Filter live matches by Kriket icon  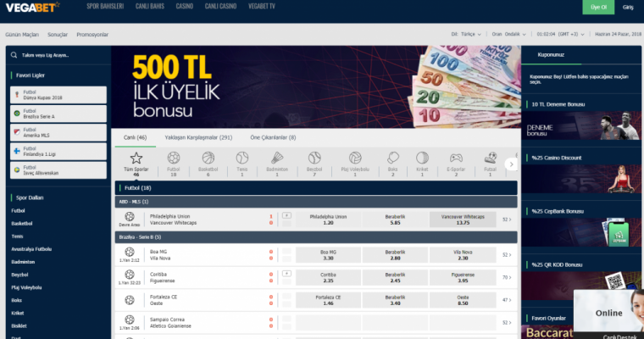[x=422, y=158]
